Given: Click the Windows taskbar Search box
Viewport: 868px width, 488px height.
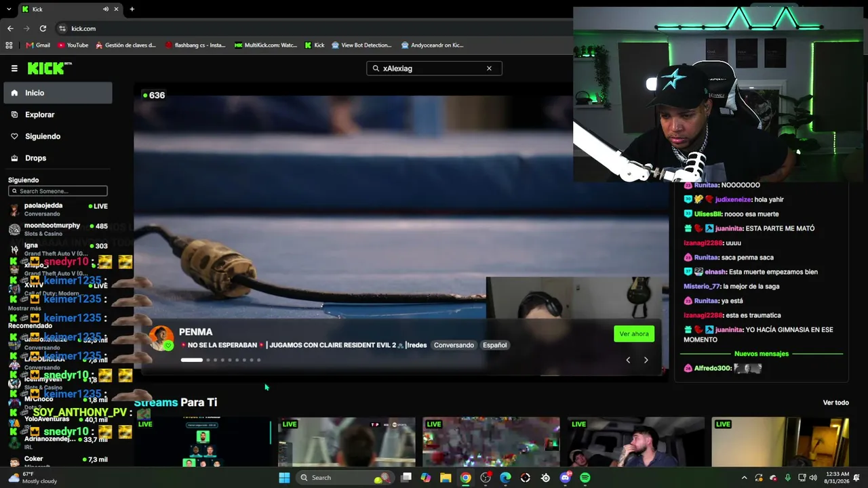Looking at the screenshot, I should pos(346,478).
